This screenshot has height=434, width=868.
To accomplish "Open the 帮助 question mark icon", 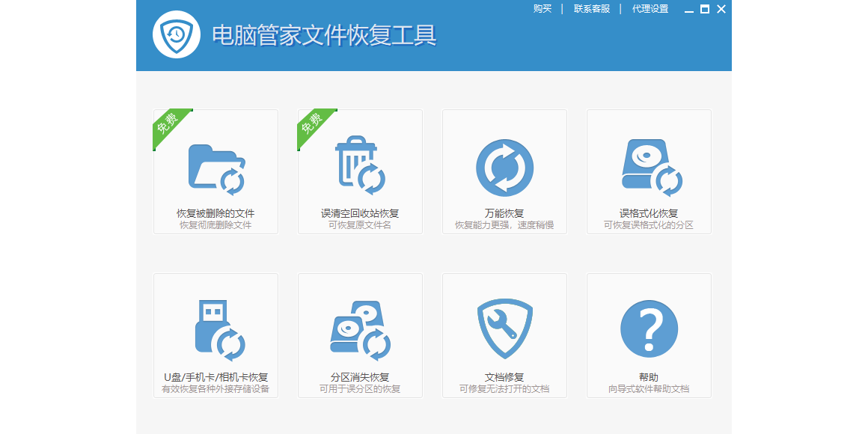I will pyautogui.click(x=649, y=329).
